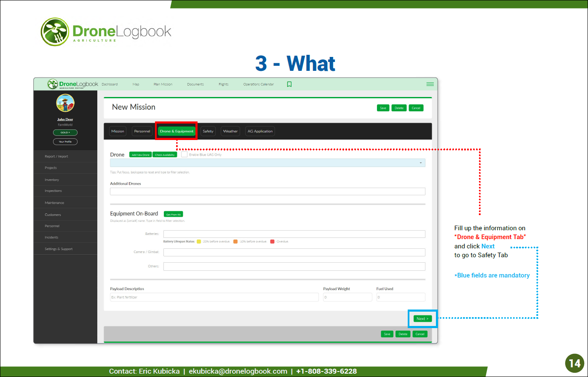Open the Weather tab

point(230,131)
